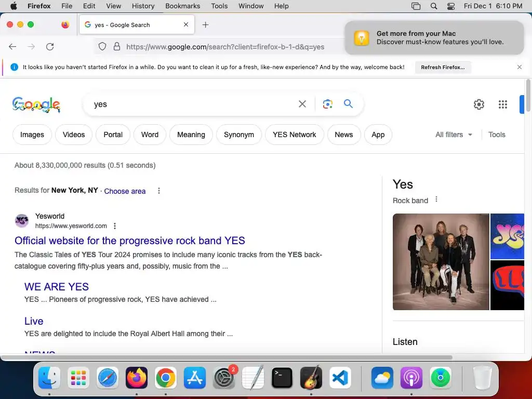Open the Trash in the dock
Viewport: 532px width, 399px height.
(x=482, y=378)
